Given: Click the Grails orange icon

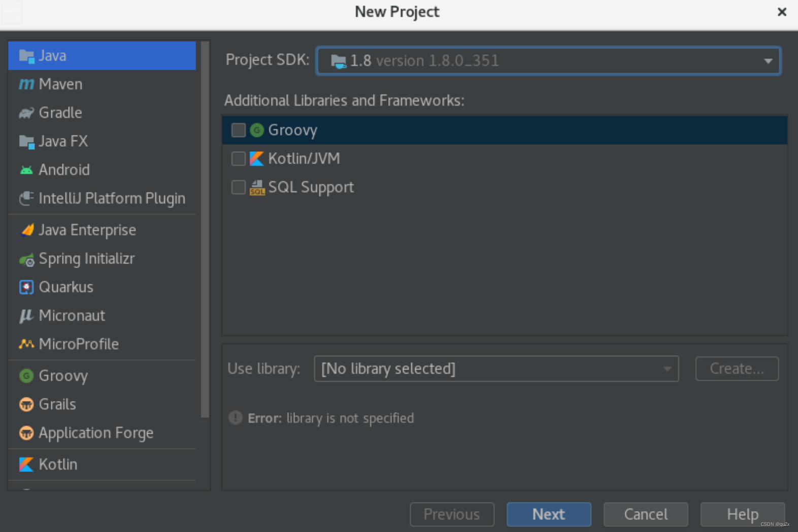Looking at the screenshot, I should coord(26,405).
